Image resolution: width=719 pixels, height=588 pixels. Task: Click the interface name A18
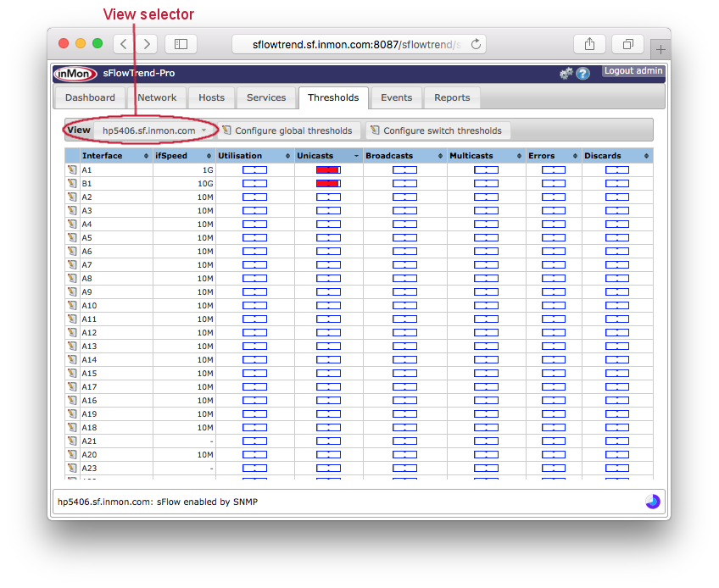89,428
